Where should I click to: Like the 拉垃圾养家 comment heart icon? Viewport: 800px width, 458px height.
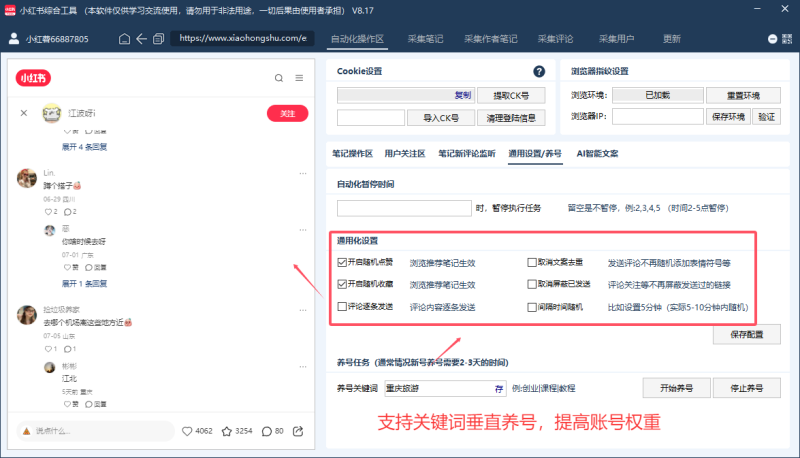[48, 349]
